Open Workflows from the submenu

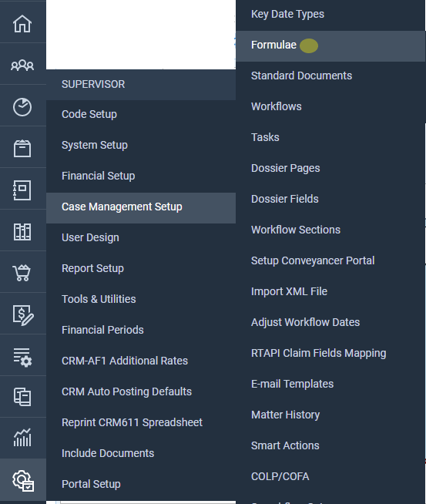point(330,106)
